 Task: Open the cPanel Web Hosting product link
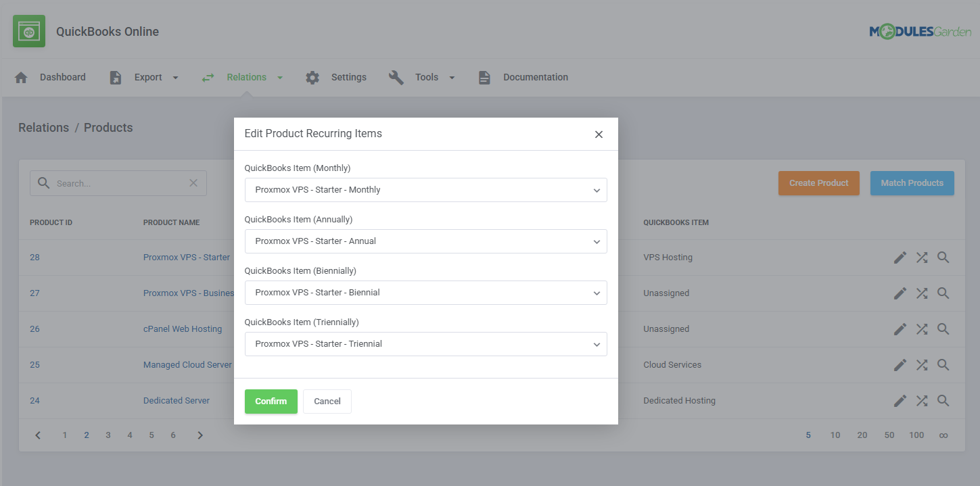coord(183,329)
